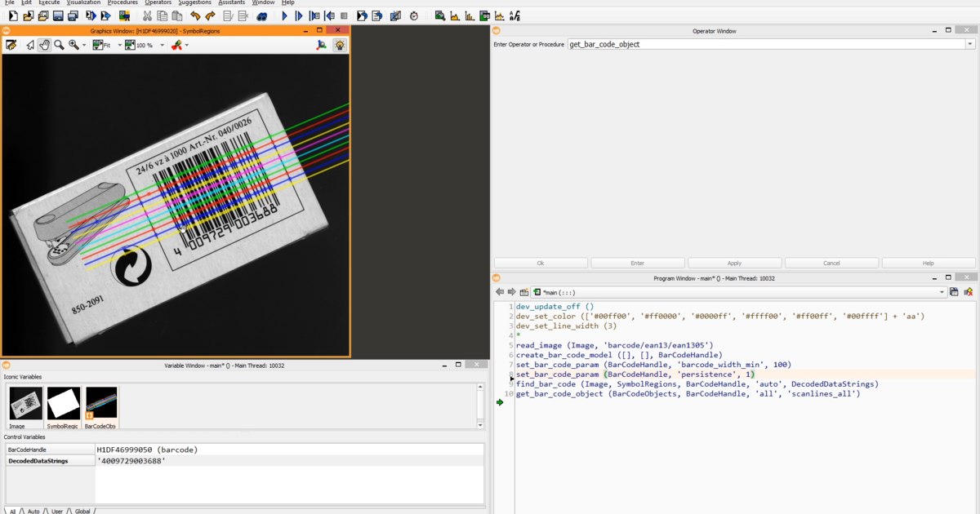Open the zoom-in tool dropdown arrow
Image resolution: width=980 pixels, height=514 pixels.
click(x=84, y=45)
